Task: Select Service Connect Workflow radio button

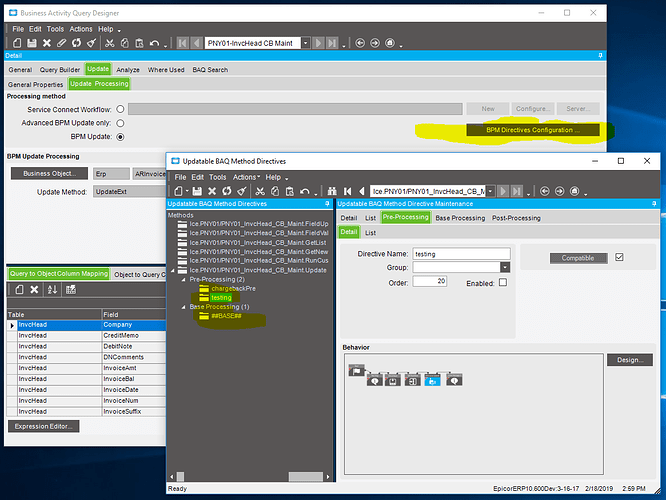Action: pos(120,109)
